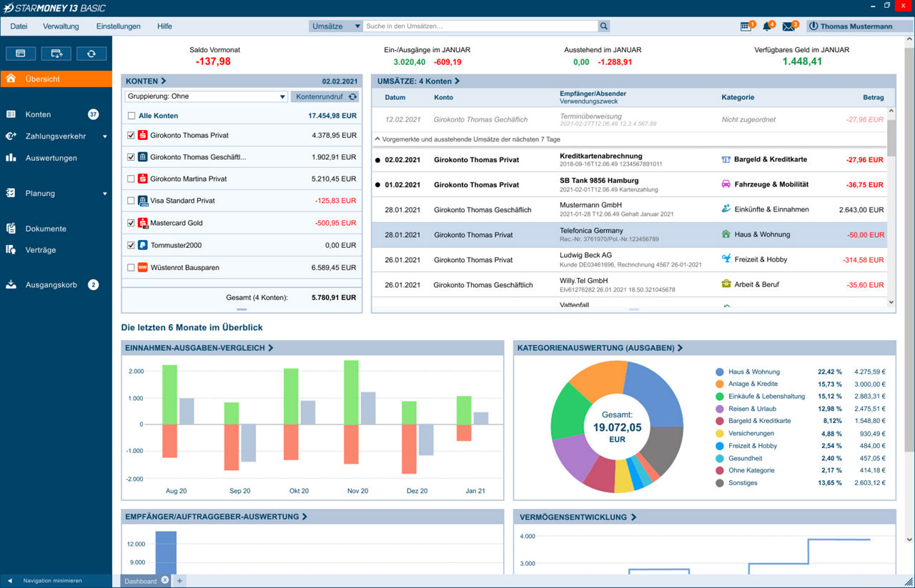This screenshot has height=588, width=915.
Task: Click Navigation minimieren at bottom left
Action: click(52, 581)
